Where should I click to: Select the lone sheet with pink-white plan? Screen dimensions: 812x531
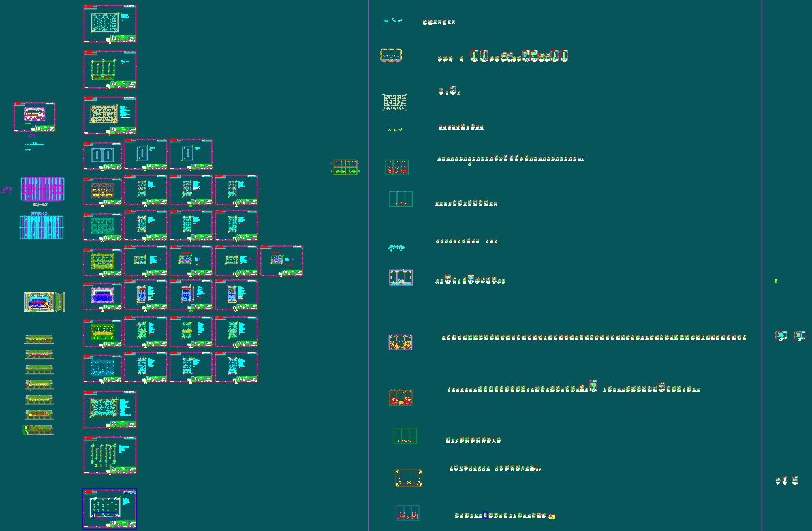point(35,117)
